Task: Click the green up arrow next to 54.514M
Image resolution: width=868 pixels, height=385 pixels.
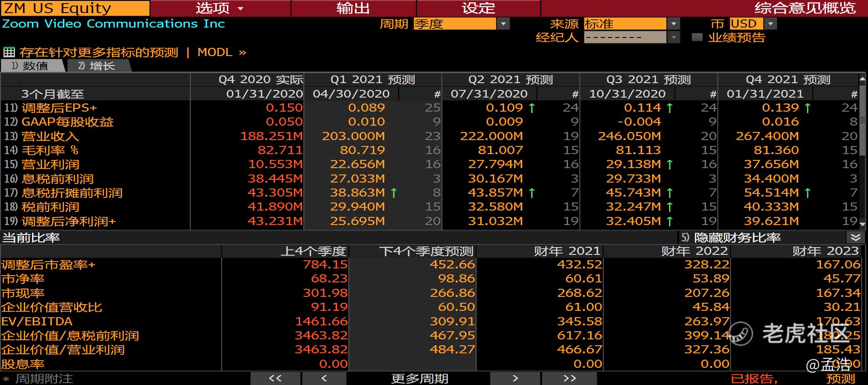Action: tap(807, 193)
